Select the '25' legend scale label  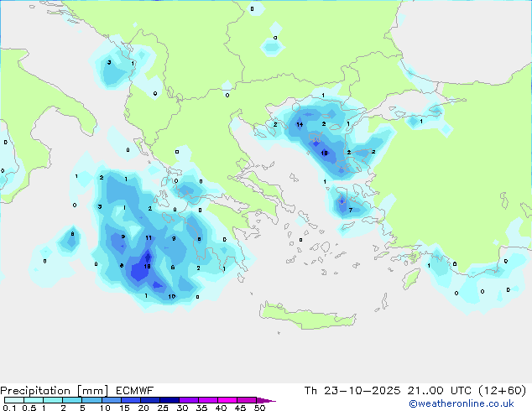[x=163, y=408]
